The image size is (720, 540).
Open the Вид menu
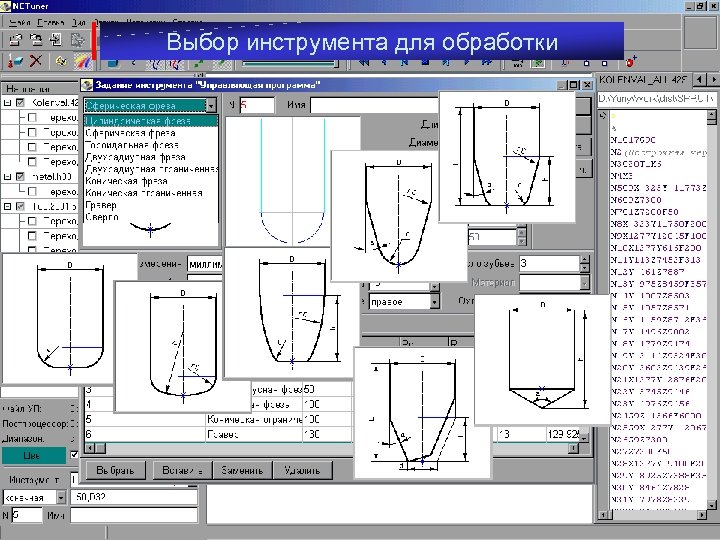click(79, 22)
